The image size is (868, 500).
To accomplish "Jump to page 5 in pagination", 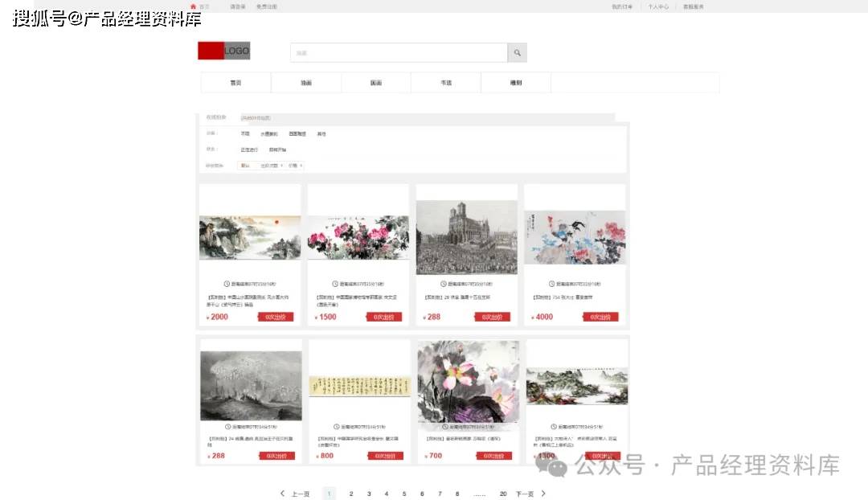I will pyautogui.click(x=404, y=494).
